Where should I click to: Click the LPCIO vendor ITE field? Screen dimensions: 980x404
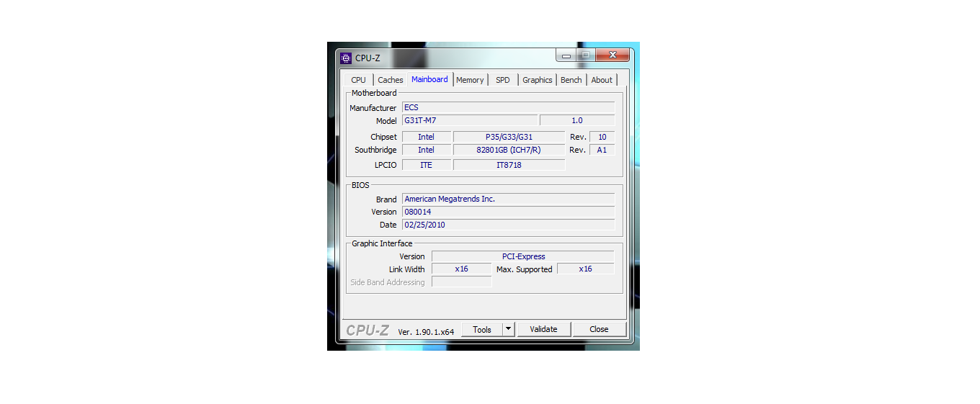click(427, 165)
